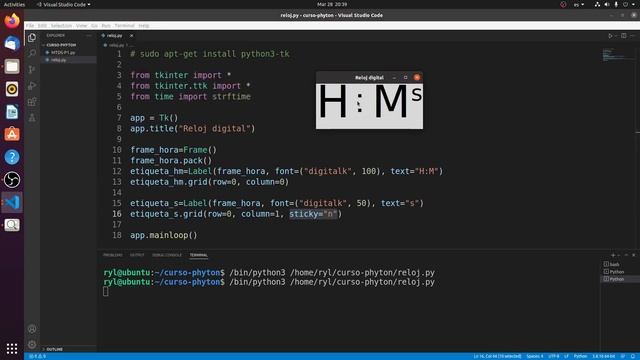Close the terminal panel
Screen dimensions: 640x360
tap(633, 255)
